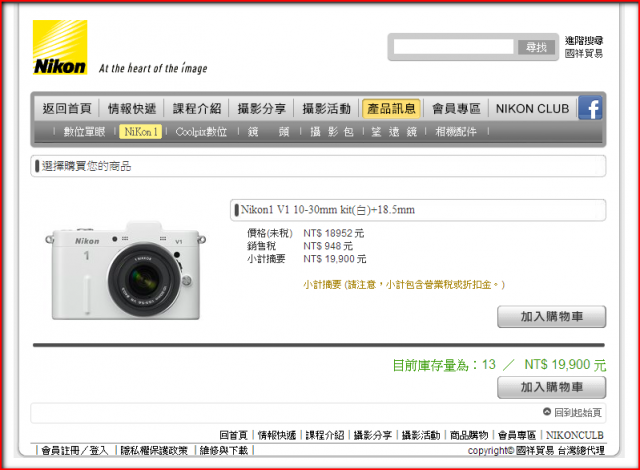
Task: Select highlighted 產品訊息 menu item
Action: click(x=391, y=109)
